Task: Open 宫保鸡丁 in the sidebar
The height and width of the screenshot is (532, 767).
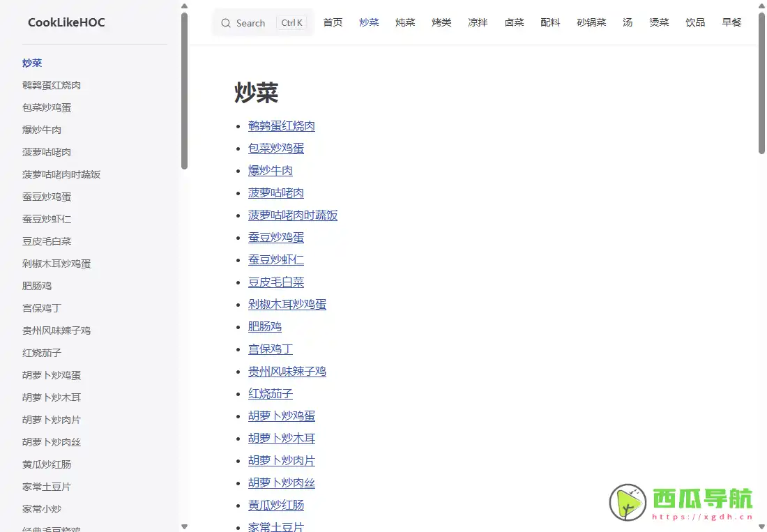Action: [42, 309]
